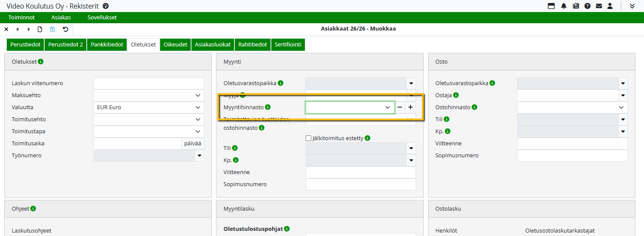
Task: Click the undo arrow icon in toolbar
Action: click(65, 29)
